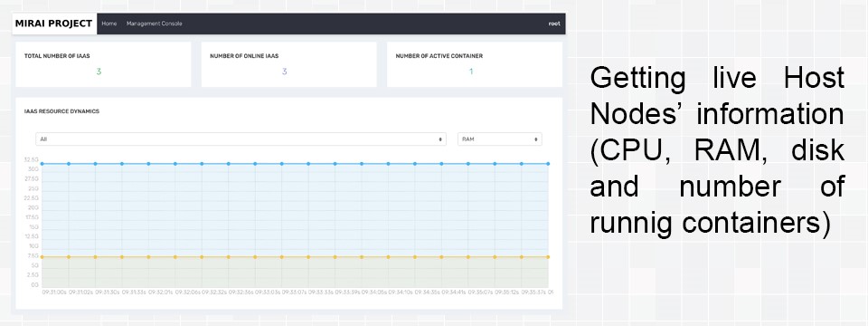Click the All dropdown arrow icon
868x326 pixels.
(x=440, y=139)
